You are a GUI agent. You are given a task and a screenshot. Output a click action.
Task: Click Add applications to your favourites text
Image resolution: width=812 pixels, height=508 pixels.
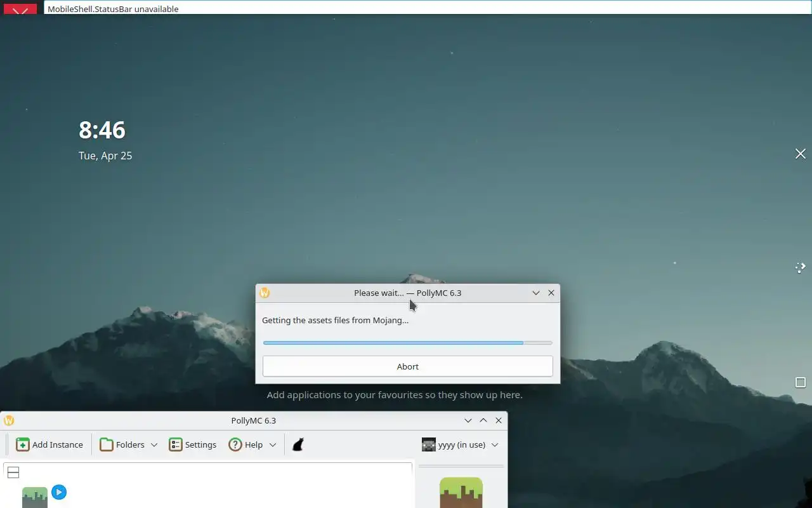tap(395, 395)
